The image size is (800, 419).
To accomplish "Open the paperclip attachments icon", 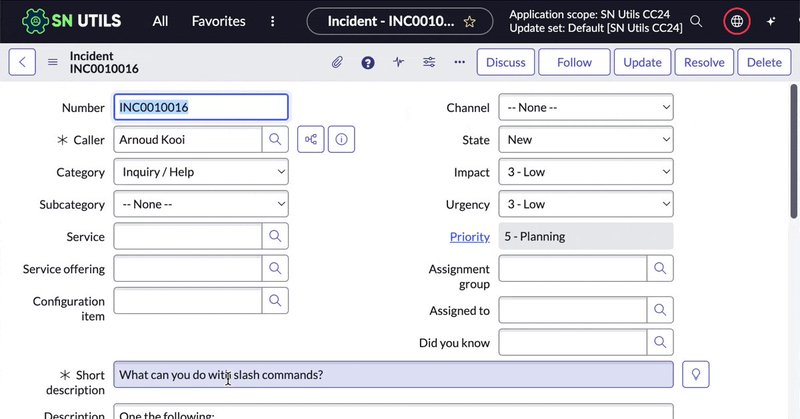I will click(x=337, y=62).
